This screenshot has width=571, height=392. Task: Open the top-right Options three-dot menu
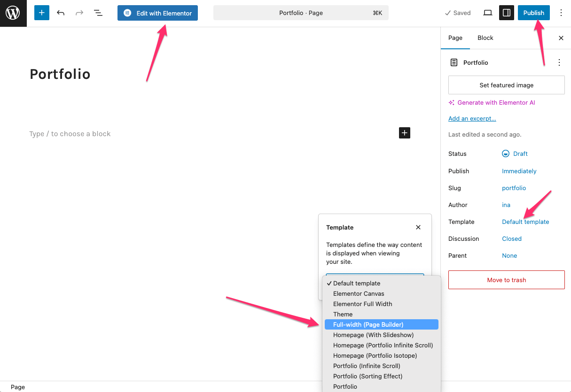click(561, 13)
